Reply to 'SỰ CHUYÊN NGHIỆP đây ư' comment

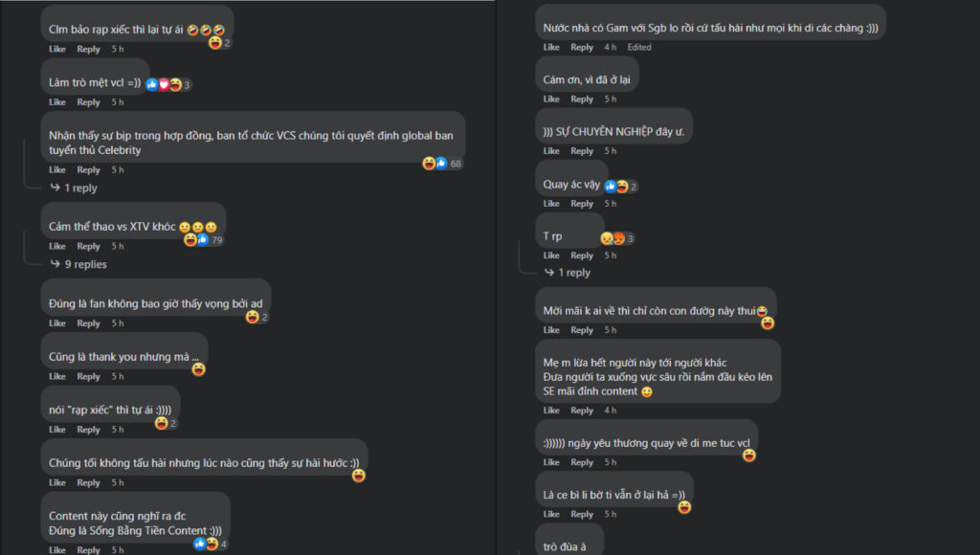point(582,151)
